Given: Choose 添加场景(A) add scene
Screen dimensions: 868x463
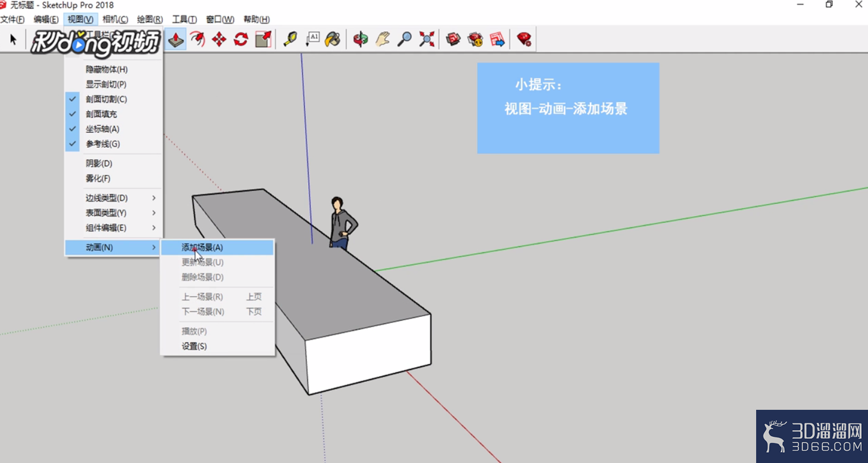Looking at the screenshot, I should (x=218, y=247).
